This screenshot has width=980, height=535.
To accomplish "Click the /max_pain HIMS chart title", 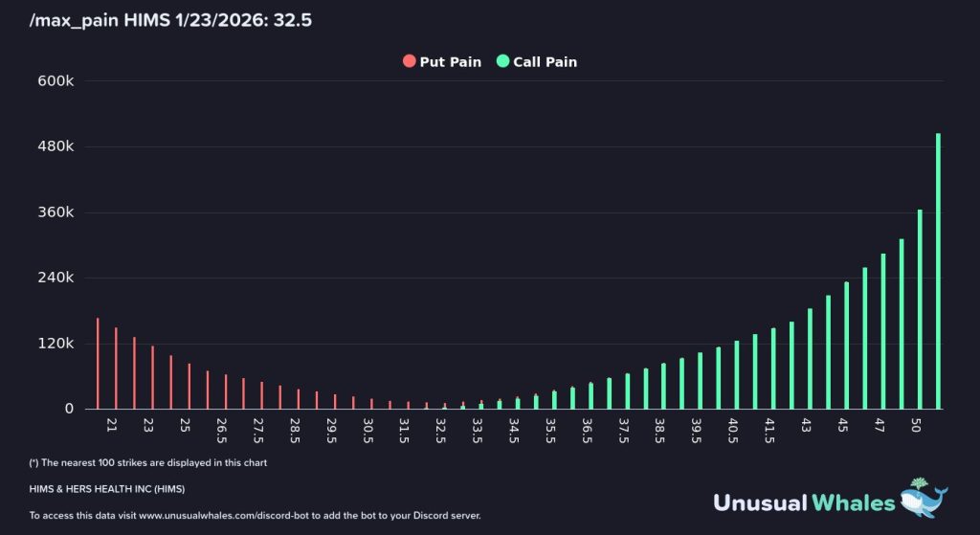I will (x=171, y=19).
